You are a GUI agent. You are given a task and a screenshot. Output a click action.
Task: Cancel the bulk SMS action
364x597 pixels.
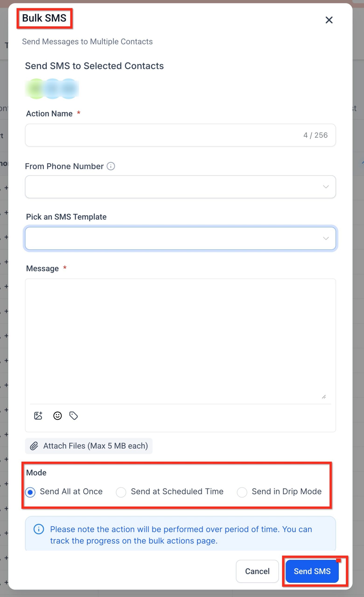pyautogui.click(x=257, y=571)
